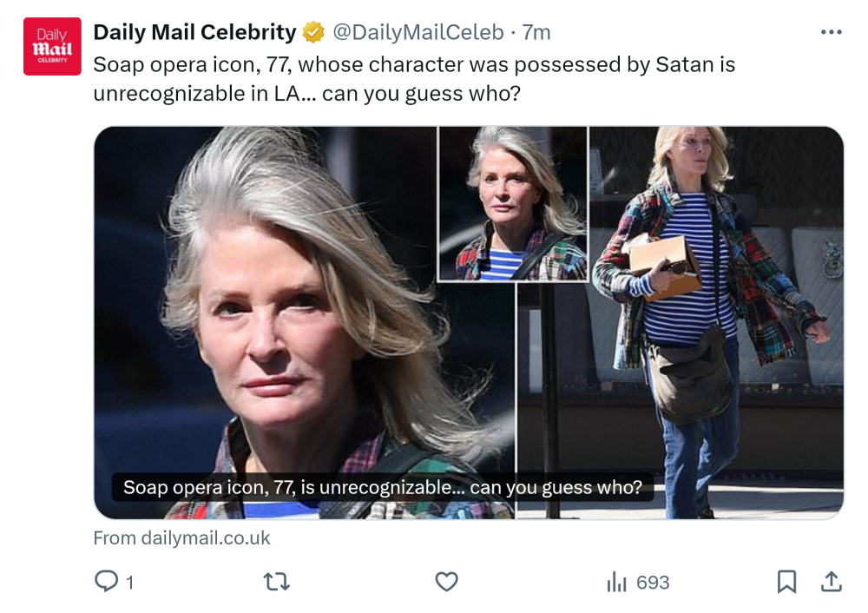Viewport: 868px width, 613px height.
Task: Open the Daily Mail Celebrity display name
Action: (194, 33)
